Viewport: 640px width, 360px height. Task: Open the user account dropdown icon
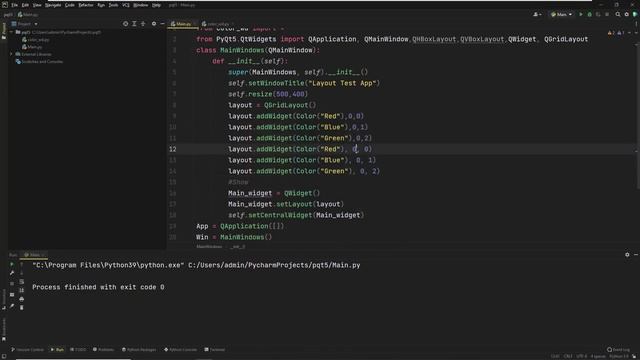537,14
